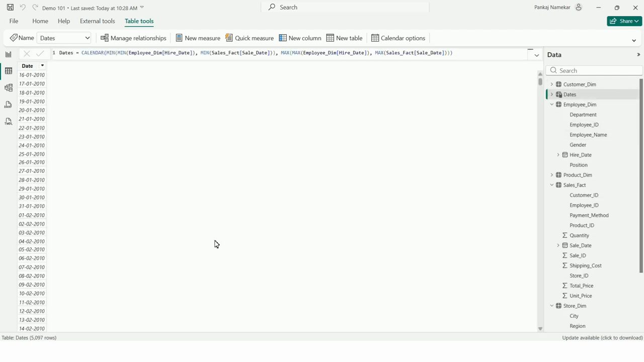Click the Data pane search field
Viewport: 644px width, 362px height.
pyautogui.click(x=594, y=71)
